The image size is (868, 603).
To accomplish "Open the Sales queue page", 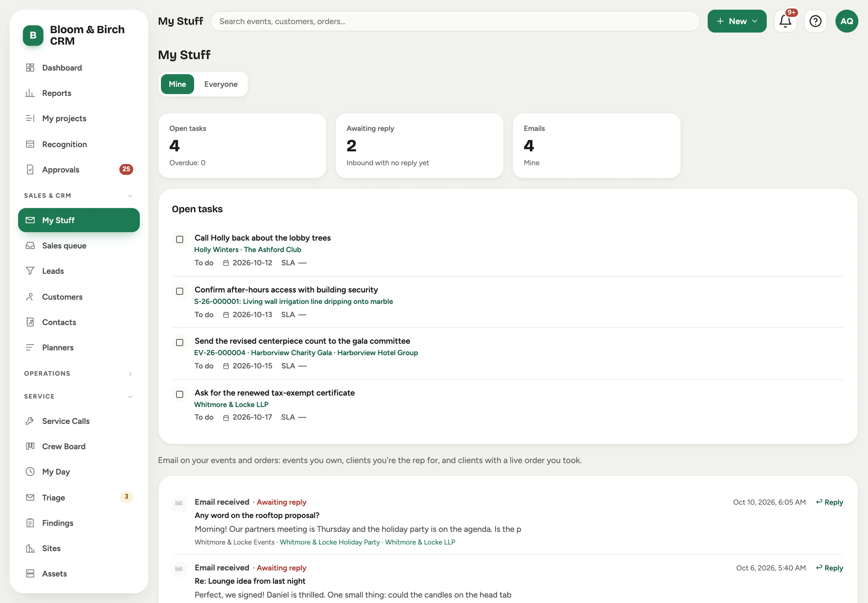I will click(79, 246).
